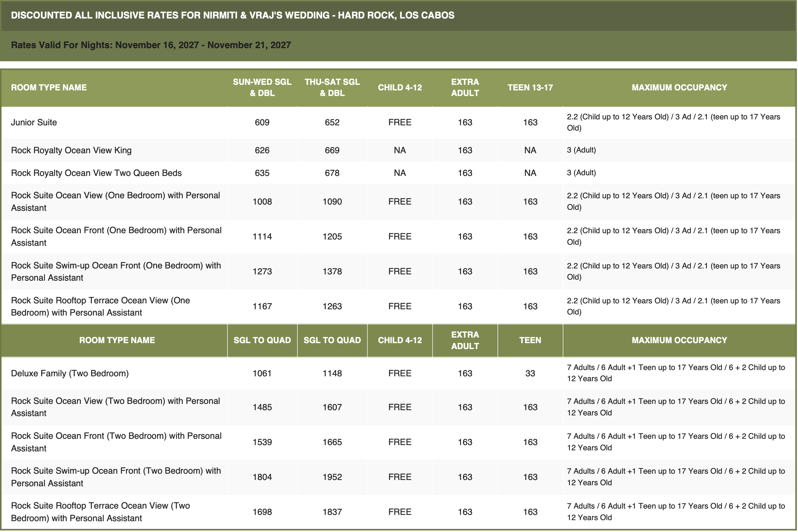Select Rock Suite Rooftop Terrace (One Bedroom) name
The image size is (798, 532).
[x=101, y=306]
